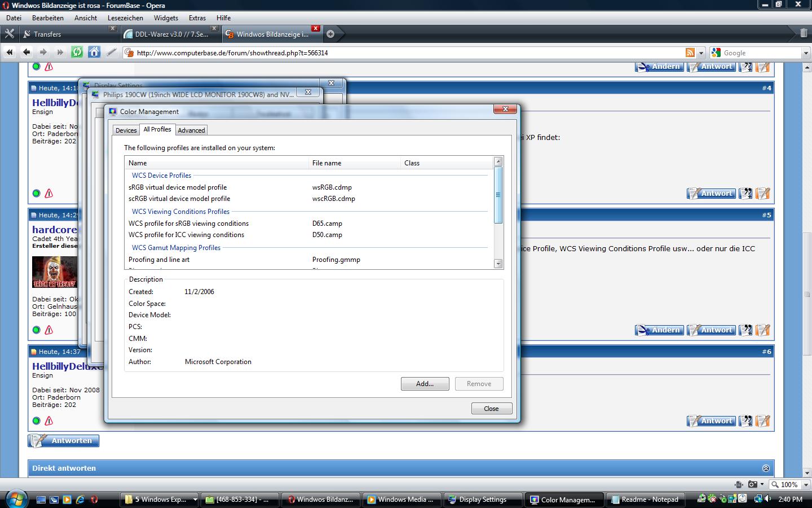Open Google search engine dropdown

[x=806, y=52]
